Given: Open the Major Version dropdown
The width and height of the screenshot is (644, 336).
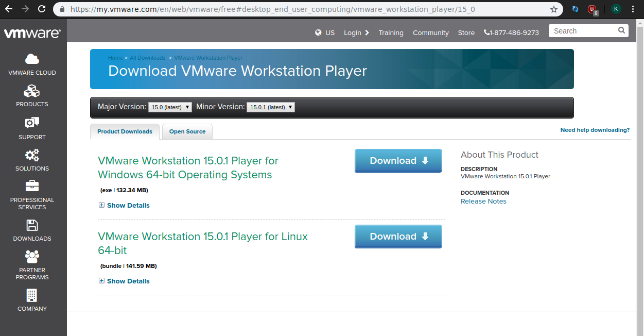Looking at the screenshot, I should pos(170,107).
